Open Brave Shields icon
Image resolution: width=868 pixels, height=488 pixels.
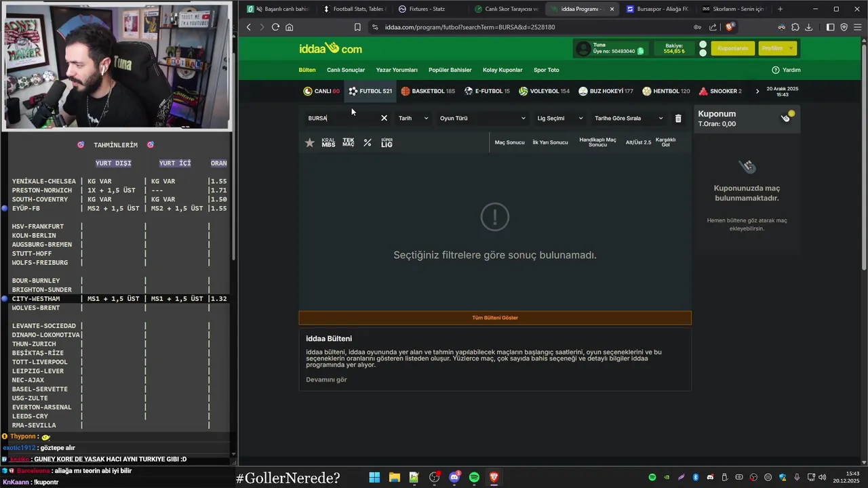[730, 27]
